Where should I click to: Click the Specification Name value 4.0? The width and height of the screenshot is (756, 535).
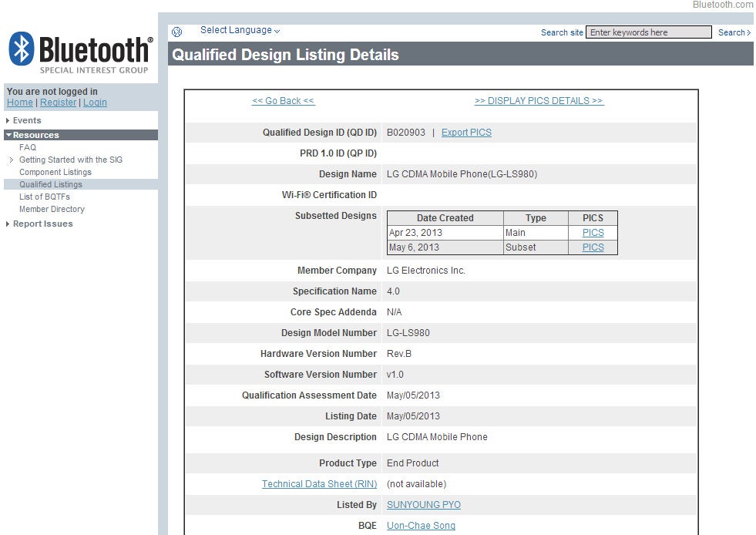tap(393, 291)
